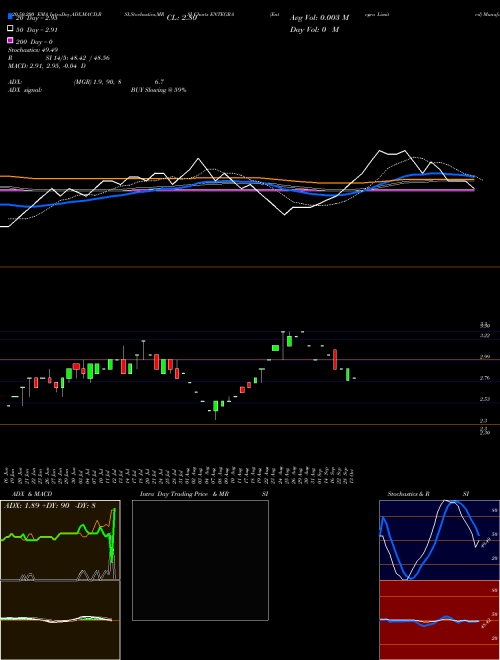The height and width of the screenshot is (660, 500).
Task: Click the MACD mini chart below ADX
Action: [x=60, y=620]
